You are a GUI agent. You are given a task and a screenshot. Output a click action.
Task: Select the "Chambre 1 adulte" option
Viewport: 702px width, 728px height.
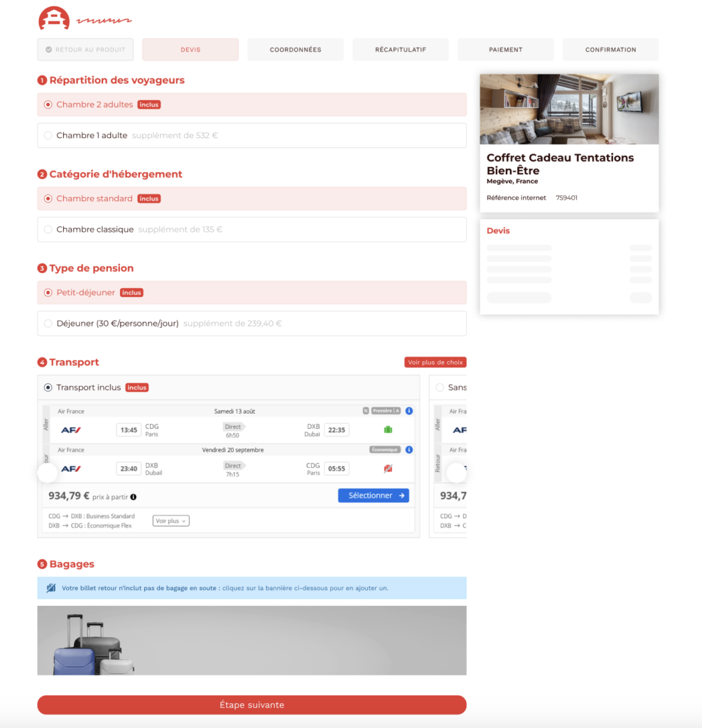48,135
